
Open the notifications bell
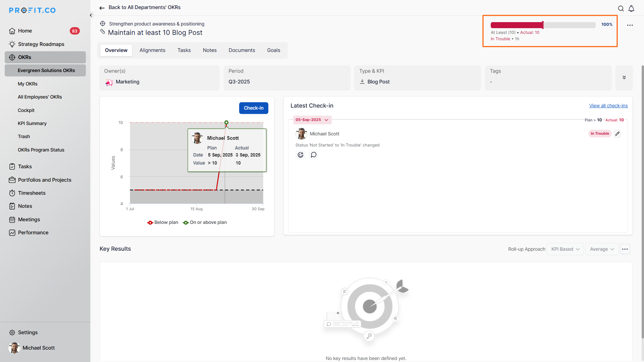(x=631, y=9)
